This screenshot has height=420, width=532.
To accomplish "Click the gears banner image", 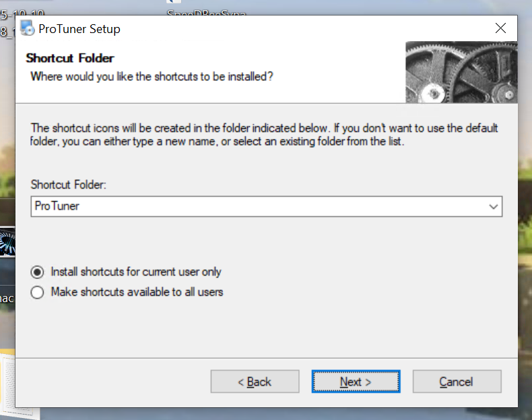I will 461,72.
